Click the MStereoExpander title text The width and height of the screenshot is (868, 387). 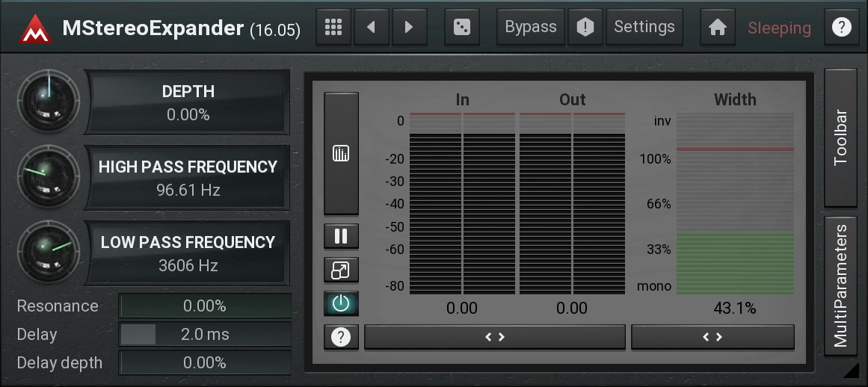(x=153, y=28)
